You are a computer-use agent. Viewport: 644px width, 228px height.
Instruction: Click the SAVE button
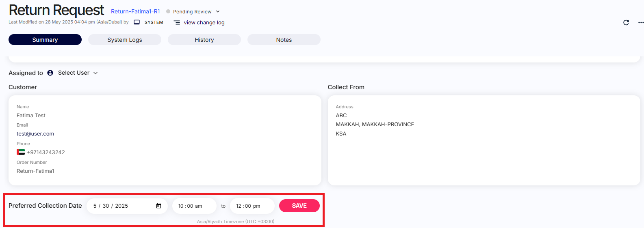[299, 206]
